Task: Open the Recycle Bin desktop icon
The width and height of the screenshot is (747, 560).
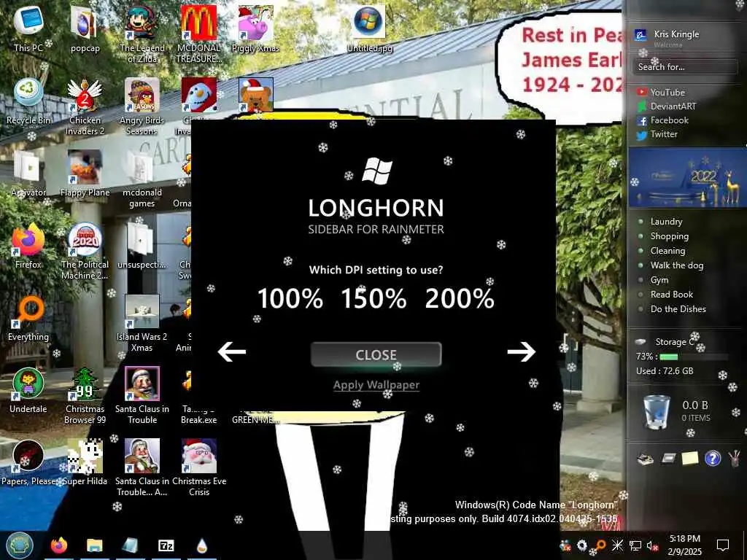Action: pyautogui.click(x=28, y=101)
